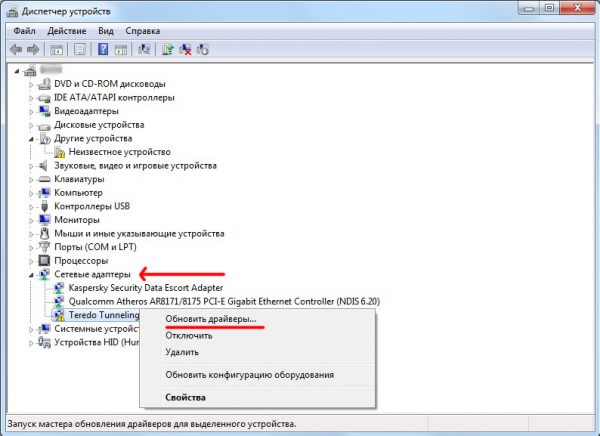600x436 pixels.
Task: Collapse the Сетевые адаптеры branch
Action: (x=31, y=275)
